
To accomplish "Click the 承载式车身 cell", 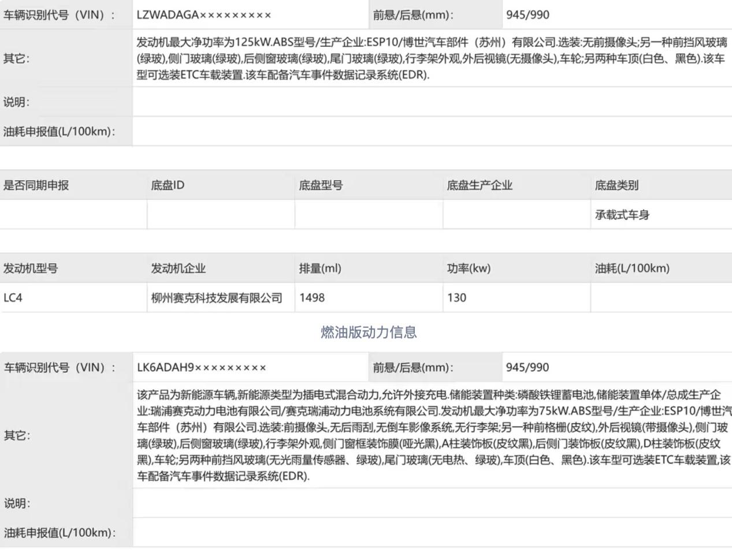I will point(622,215).
